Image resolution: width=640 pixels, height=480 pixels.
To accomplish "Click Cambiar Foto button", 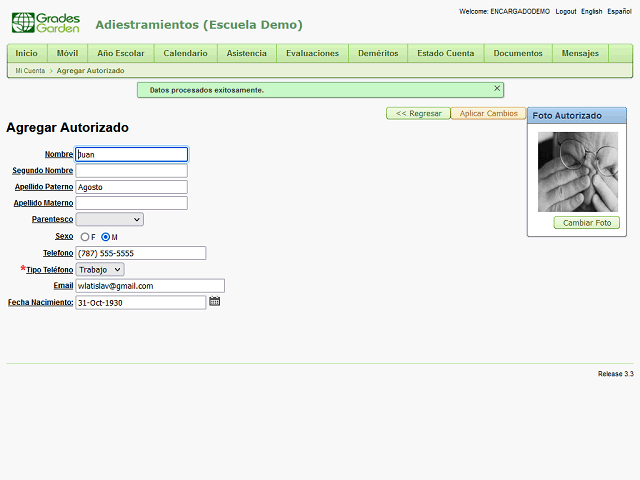I will tap(586, 223).
